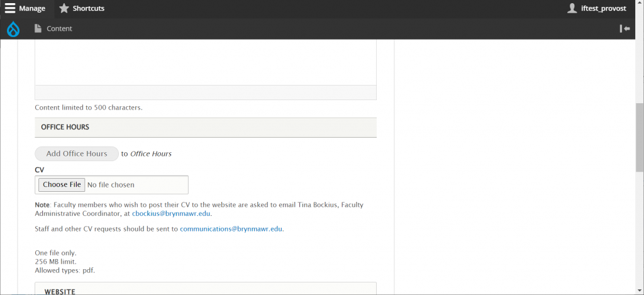Screen dimensions: 644x295
Task: Open the cbockius@brynmawr.edu email link
Action: pyautogui.click(x=171, y=214)
